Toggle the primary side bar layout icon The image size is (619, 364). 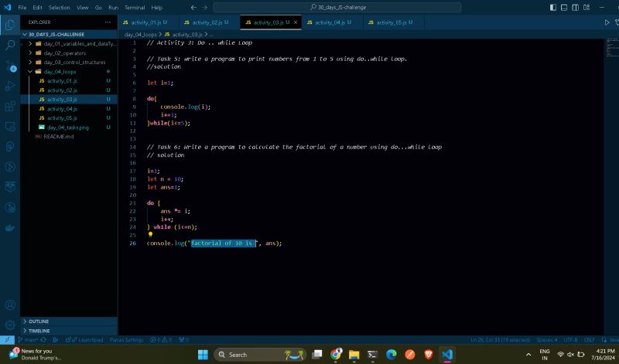[x=553, y=8]
